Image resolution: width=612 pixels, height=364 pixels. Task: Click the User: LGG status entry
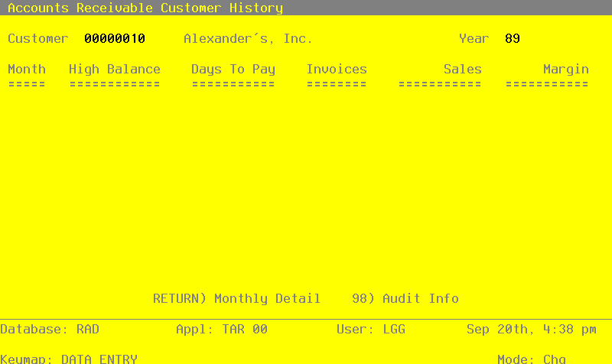[371, 330]
